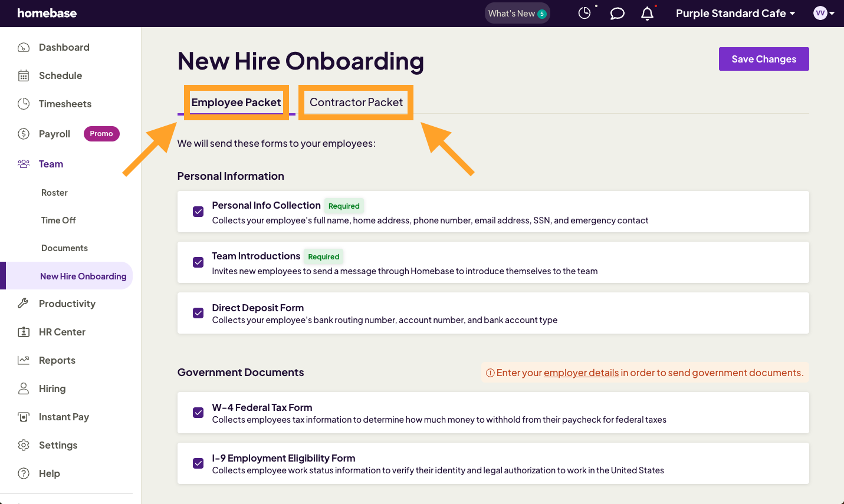Image resolution: width=844 pixels, height=504 pixels.
Task: Open the Reports chart icon
Action: [24, 360]
